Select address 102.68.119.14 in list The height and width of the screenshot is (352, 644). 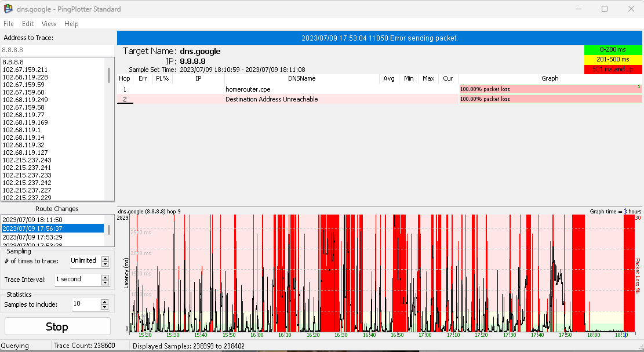pyautogui.click(x=23, y=137)
